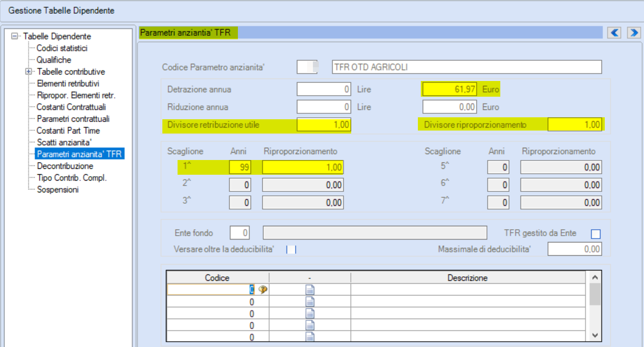Click the Divisore retribuzione utile field
This screenshot has height=347, width=644.
pos(324,125)
